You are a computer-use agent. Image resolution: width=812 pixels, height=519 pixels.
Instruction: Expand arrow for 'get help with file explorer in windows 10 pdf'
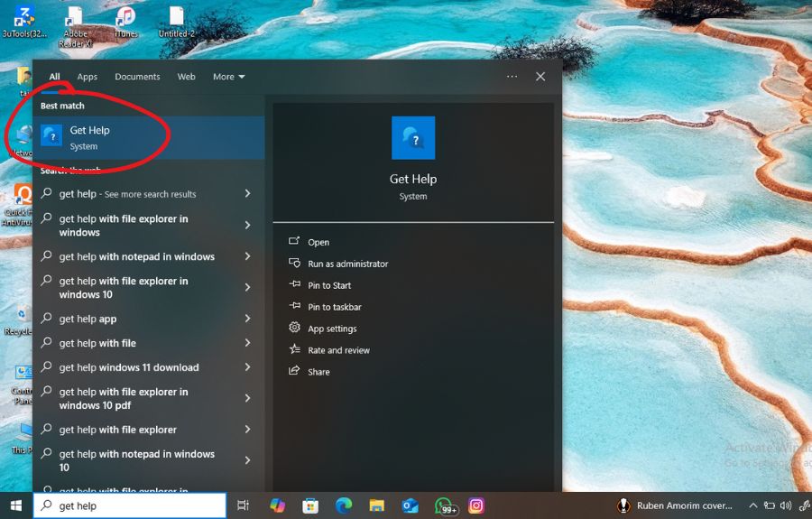pyautogui.click(x=247, y=398)
